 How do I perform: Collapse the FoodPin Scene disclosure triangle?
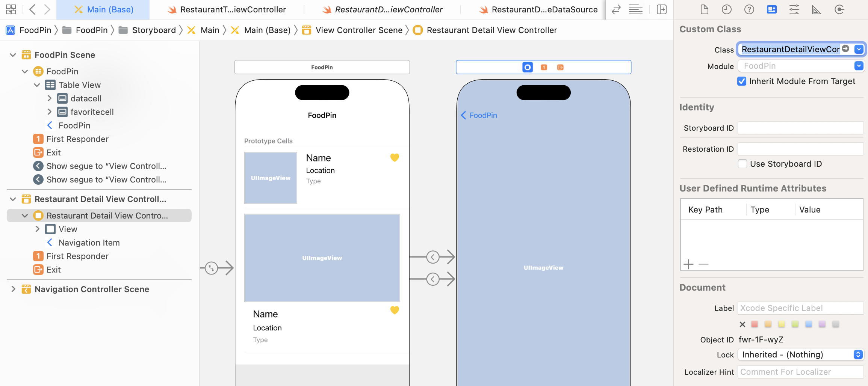[13, 55]
